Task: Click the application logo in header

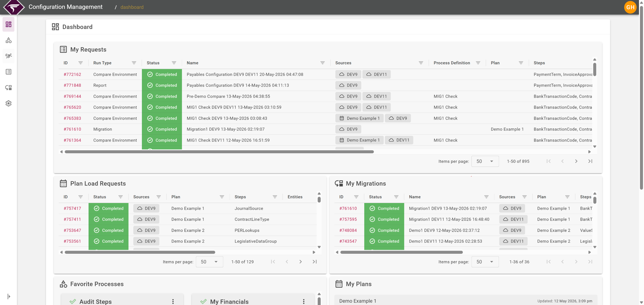Action: 14,7
